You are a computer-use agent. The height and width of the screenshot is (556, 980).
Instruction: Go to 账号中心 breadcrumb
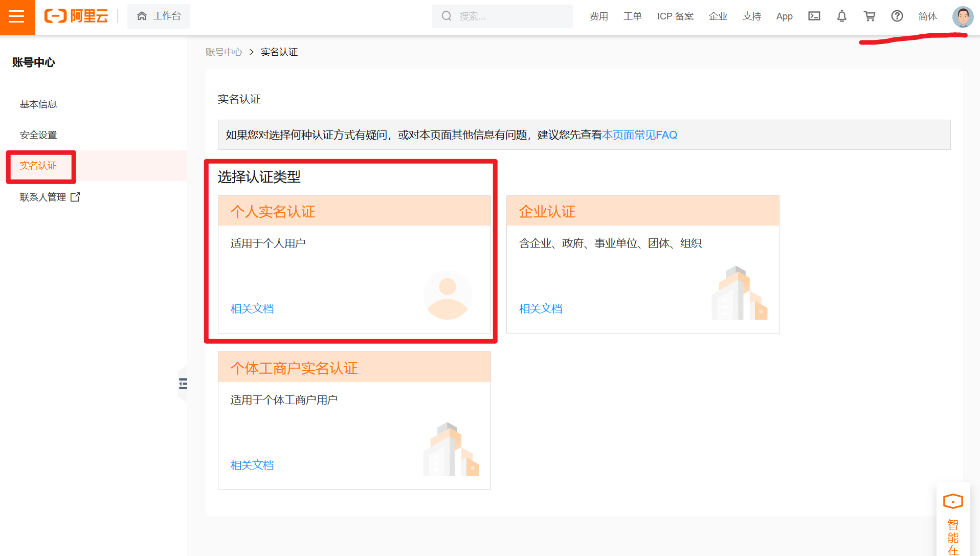pyautogui.click(x=224, y=52)
